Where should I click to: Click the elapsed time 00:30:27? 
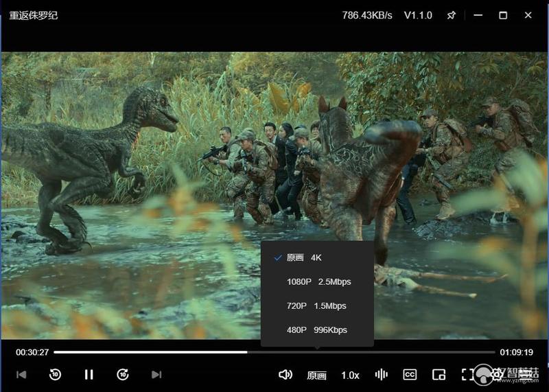point(32,352)
